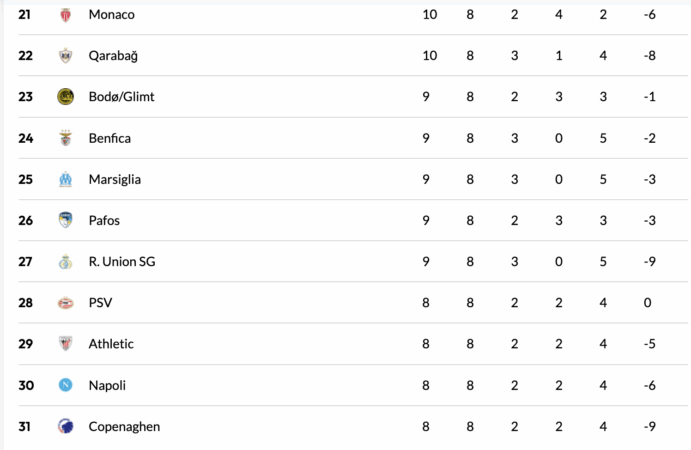Click the Benfica club badge
Screen dimensions: 691x450
(66, 138)
